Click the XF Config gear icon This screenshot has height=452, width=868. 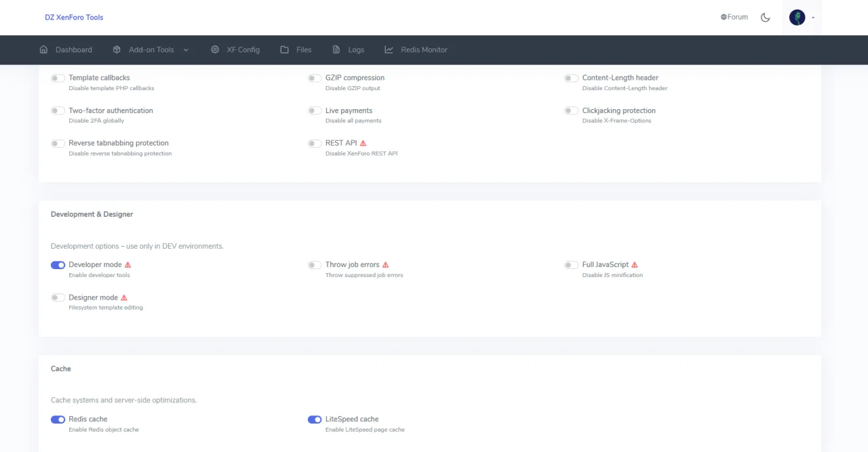pyautogui.click(x=215, y=49)
